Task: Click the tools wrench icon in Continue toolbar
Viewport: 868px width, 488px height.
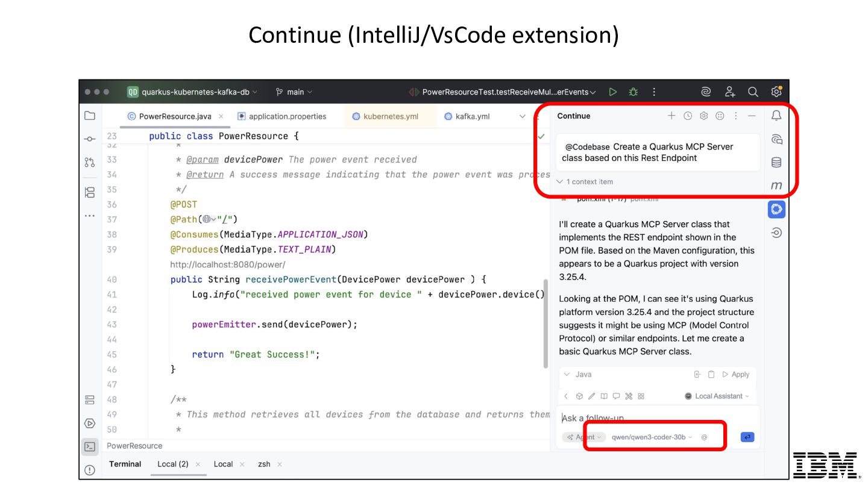Action: (629, 396)
